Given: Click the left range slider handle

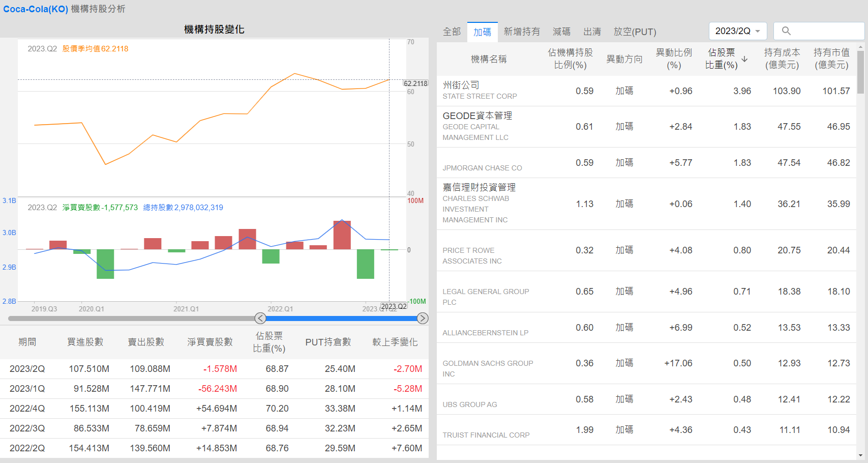Looking at the screenshot, I should [x=260, y=319].
